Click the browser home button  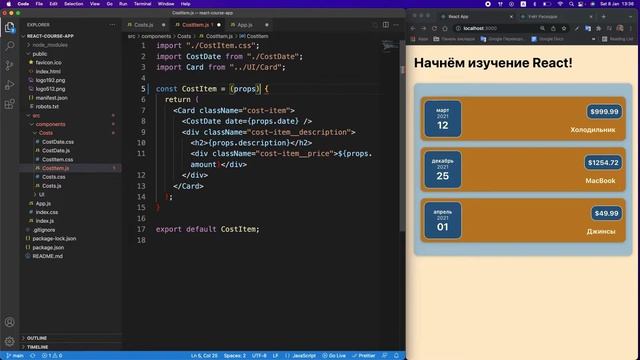tap(445, 28)
